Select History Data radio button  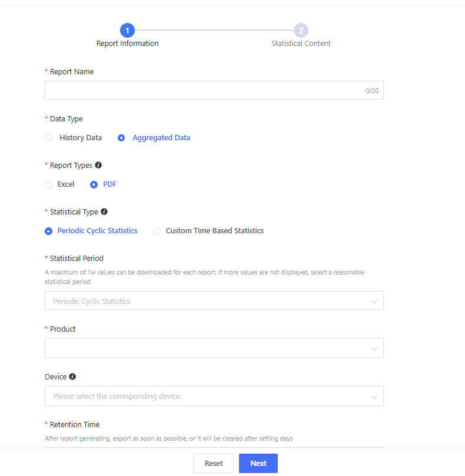pos(49,138)
